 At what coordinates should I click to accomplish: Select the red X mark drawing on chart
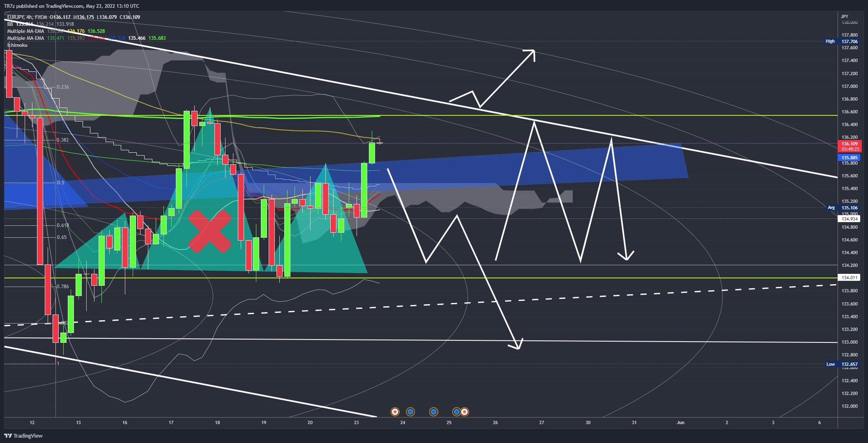tap(210, 231)
